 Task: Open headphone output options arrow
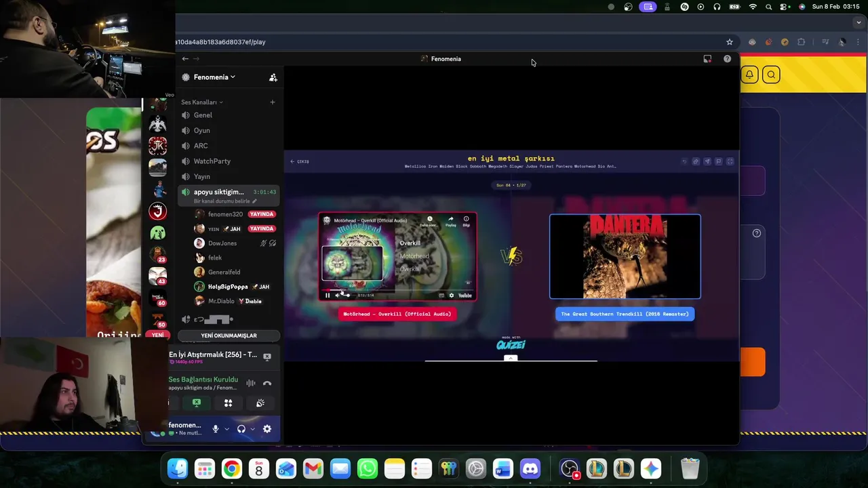tap(252, 429)
